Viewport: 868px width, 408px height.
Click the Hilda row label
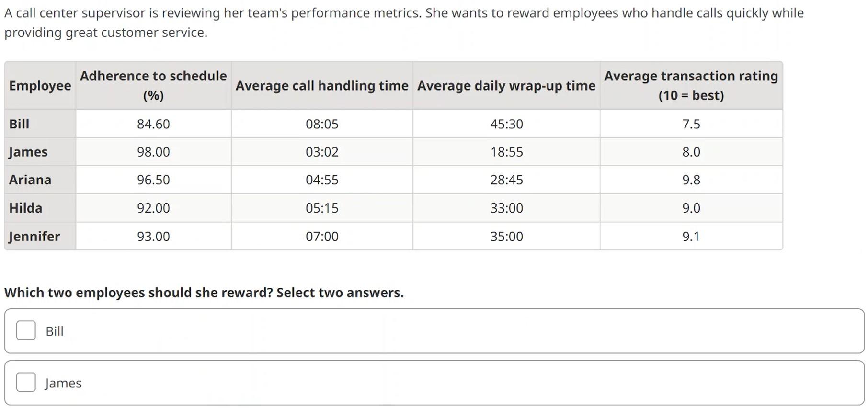pos(25,208)
